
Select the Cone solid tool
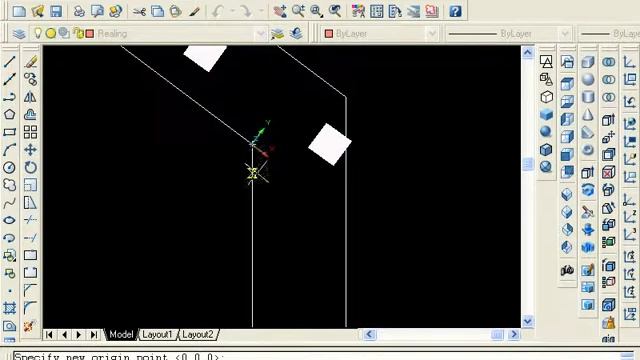(x=588, y=115)
